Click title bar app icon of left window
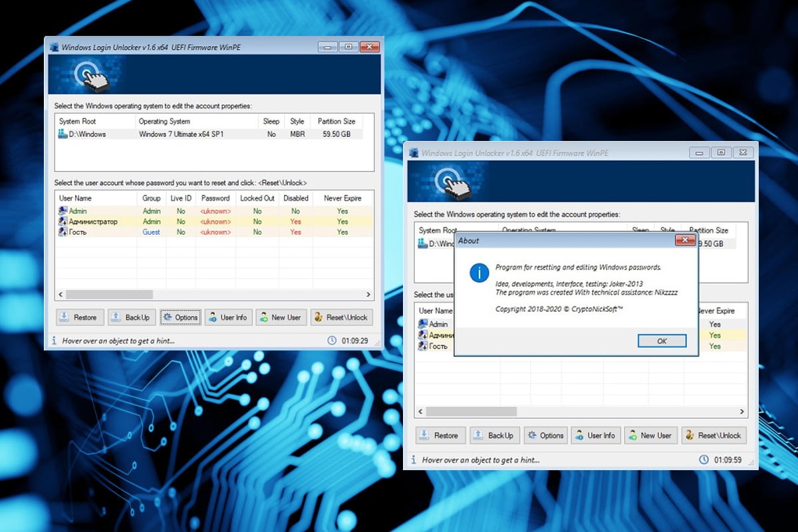This screenshot has width=798, height=532. 55,47
